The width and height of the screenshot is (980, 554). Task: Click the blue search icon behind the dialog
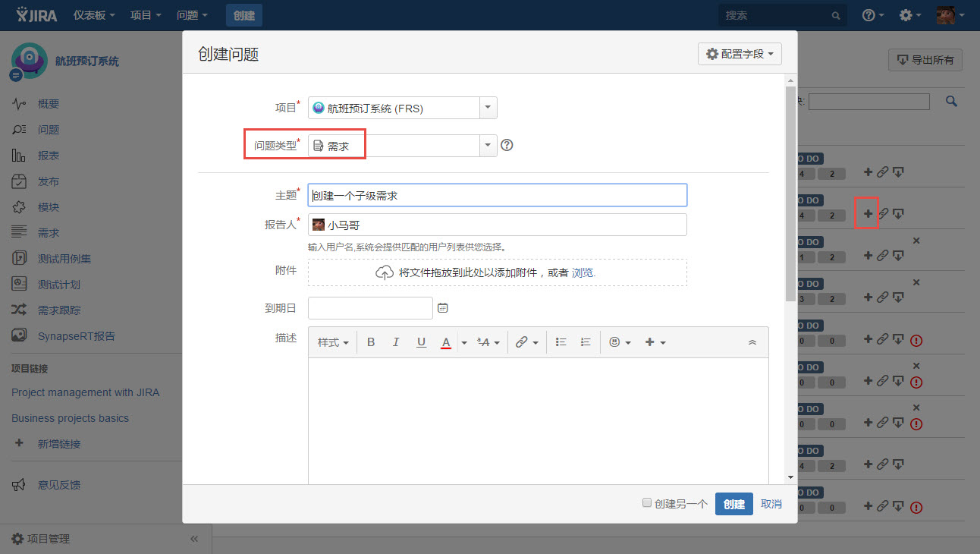[x=951, y=101]
